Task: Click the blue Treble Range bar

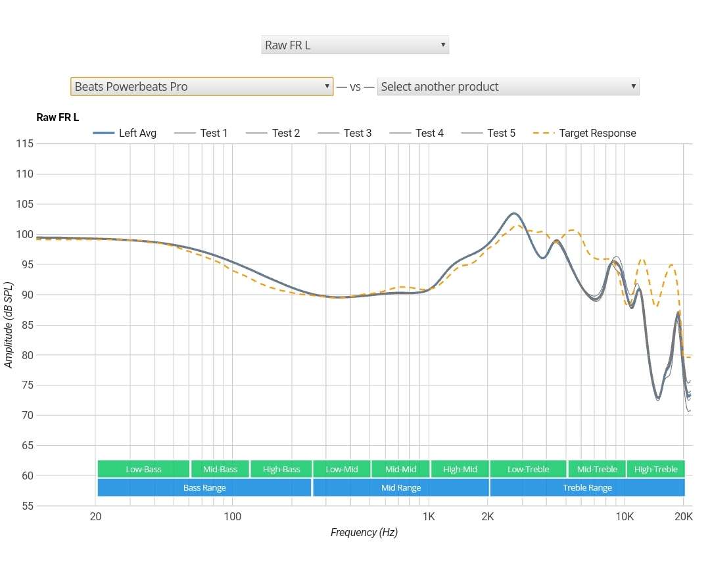Action: pyautogui.click(x=587, y=487)
